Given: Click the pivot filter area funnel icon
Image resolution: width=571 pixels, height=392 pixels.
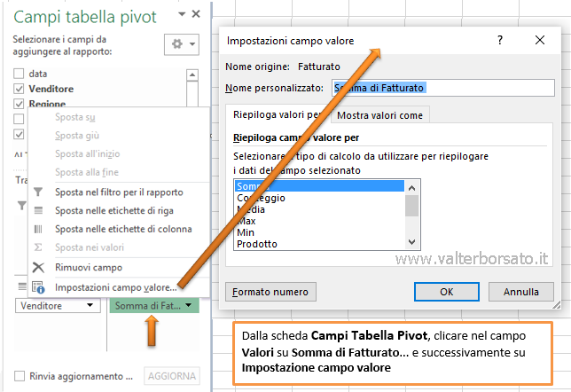Looking at the screenshot, I should 22,206.
